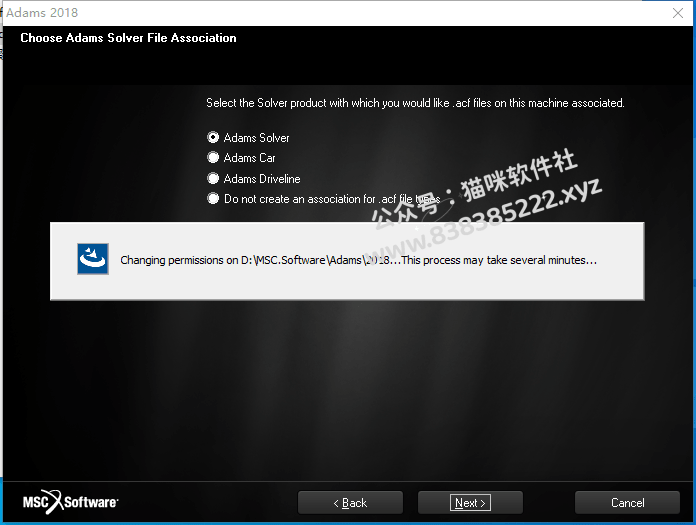Choose the Adams Car option
The width and height of the screenshot is (696, 525).
[x=213, y=158]
